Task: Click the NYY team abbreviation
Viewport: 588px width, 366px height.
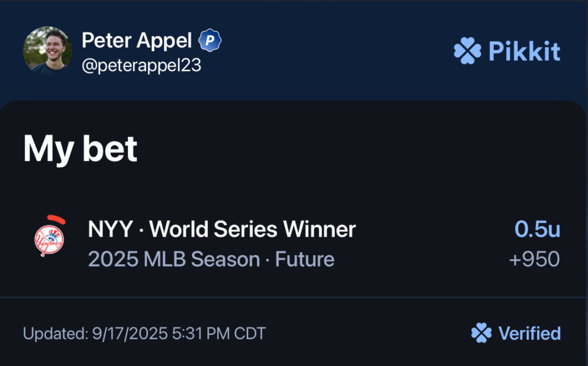Action: click(110, 229)
